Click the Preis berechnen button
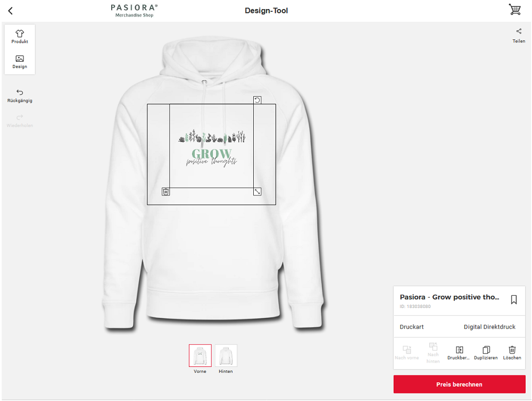The width and height of the screenshot is (532, 401). (x=459, y=384)
